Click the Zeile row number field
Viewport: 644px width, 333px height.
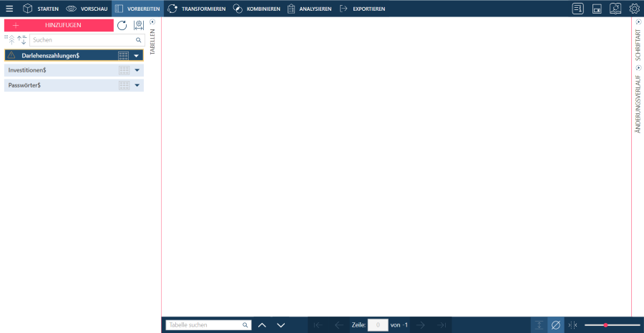378,325
